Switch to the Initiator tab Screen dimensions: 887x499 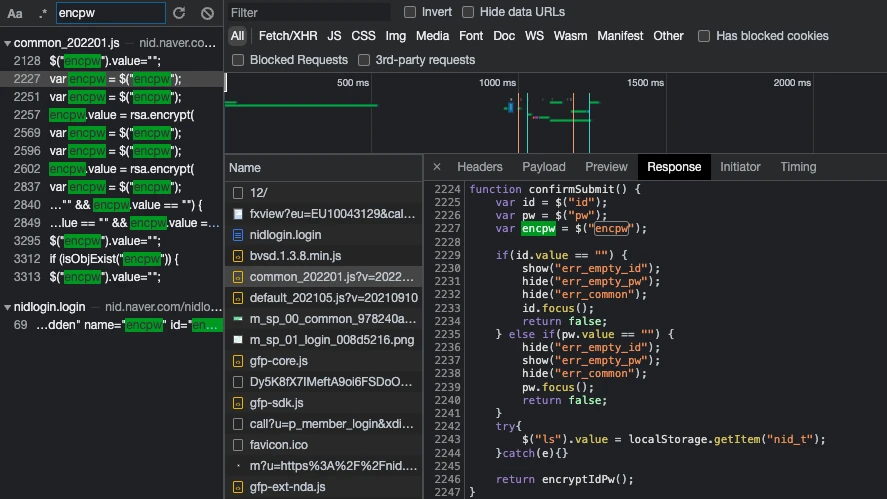tap(740, 167)
